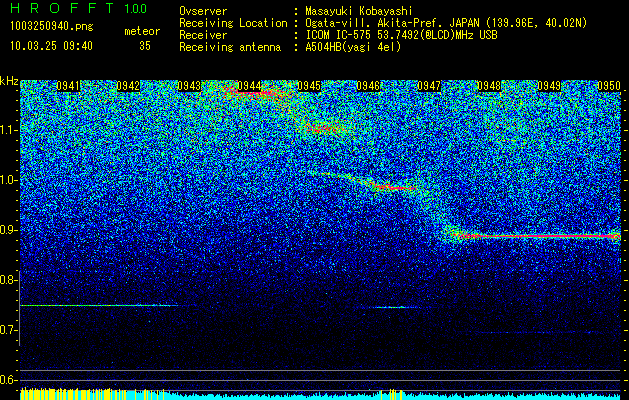The height and width of the screenshot is (400, 629).
Task: Select antenna text A504HB(yagi 4el)
Action: pyautogui.click(x=353, y=47)
